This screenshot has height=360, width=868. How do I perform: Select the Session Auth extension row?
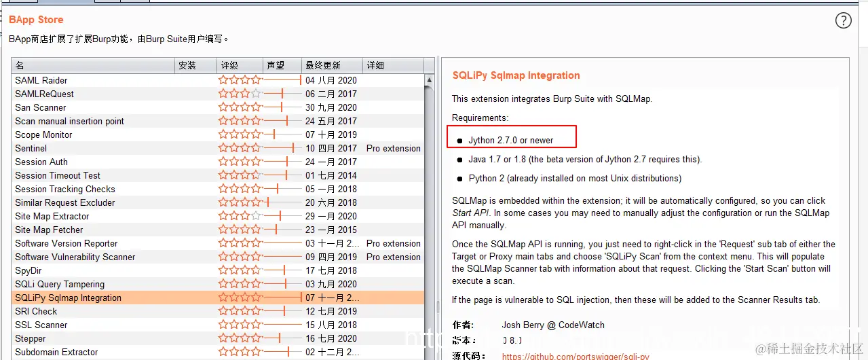pyautogui.click(x=218, y=162)
